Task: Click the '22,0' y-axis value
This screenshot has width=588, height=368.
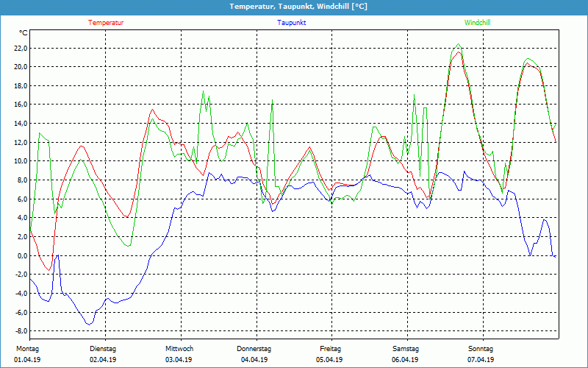Action: point(21,48)
